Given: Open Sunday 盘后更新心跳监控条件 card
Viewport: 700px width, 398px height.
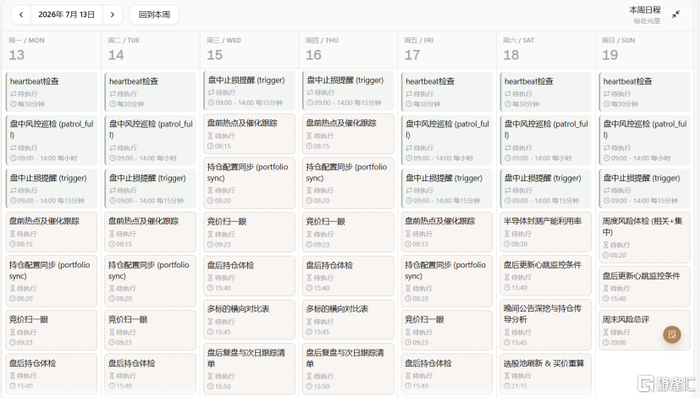Looking at the screenshot, I should tap(645, 286).
